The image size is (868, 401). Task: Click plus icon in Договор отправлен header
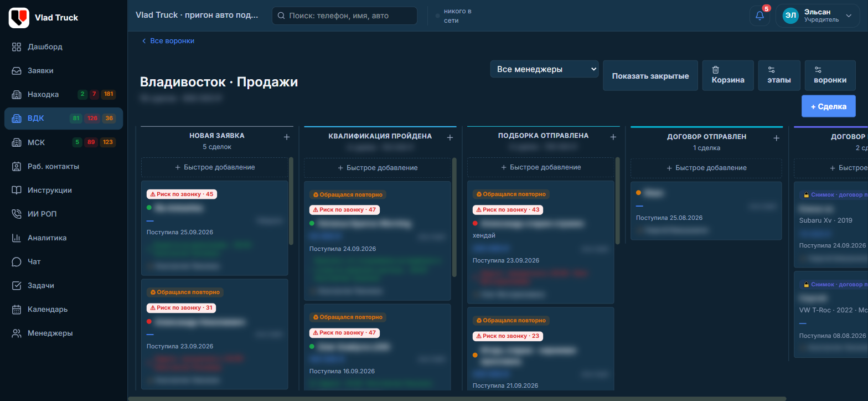tap(776, 138)
